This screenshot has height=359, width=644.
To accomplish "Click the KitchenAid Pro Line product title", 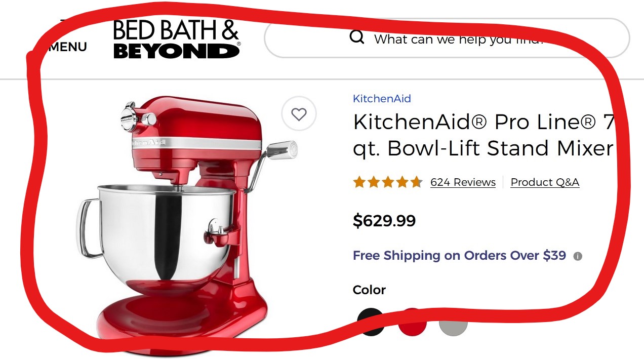I will [x=484, y=135].
